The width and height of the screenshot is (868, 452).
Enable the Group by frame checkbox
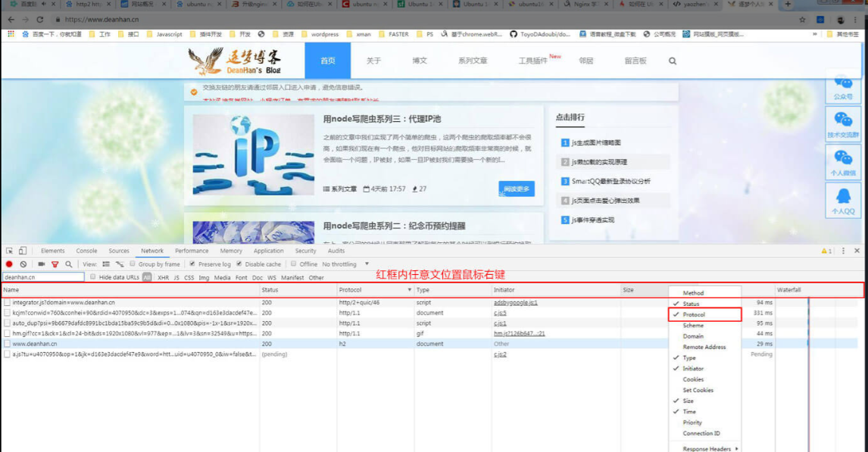tap(133, 264)
